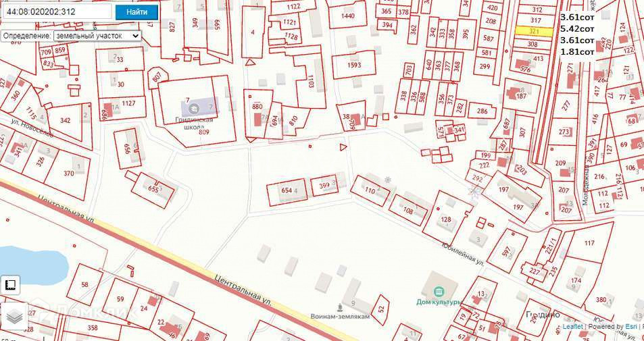Select parcel 273
This screenshot has width=644, height=341.
pyautogui.click(x=564, y=132)
